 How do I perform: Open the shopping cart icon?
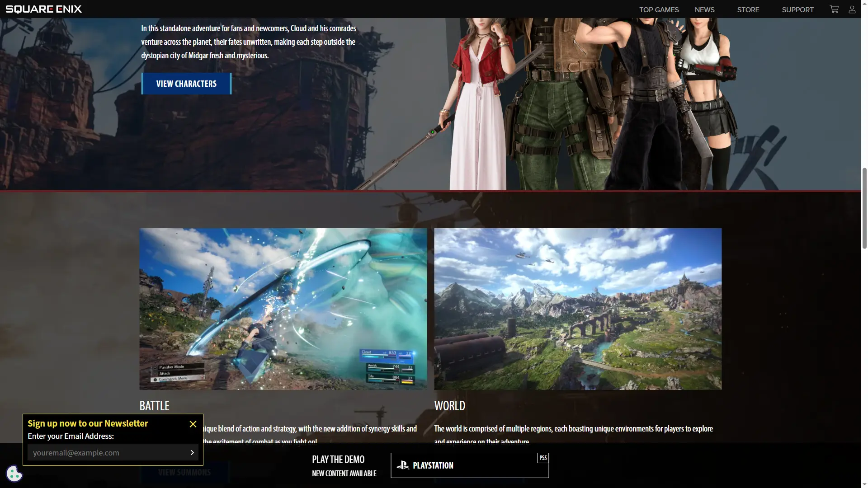coord(834,9)
